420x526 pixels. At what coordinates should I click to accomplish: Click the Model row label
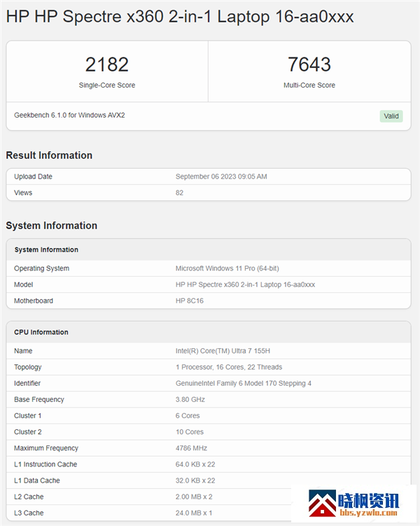[x=24, y=284]
